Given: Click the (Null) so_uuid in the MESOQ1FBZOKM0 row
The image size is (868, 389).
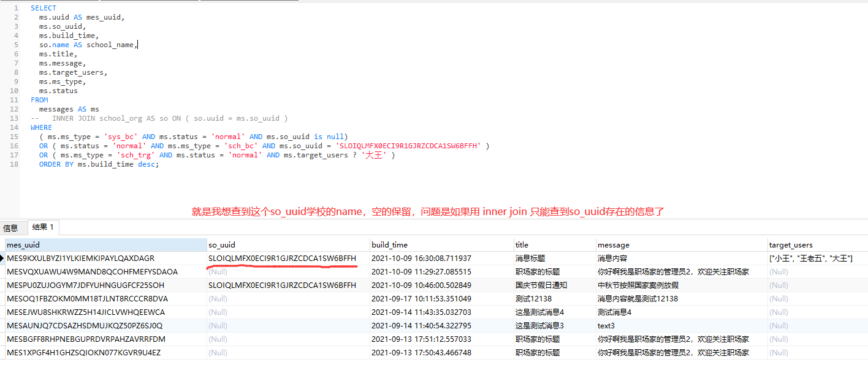Looking at the screenshot, I should [288, 298].
